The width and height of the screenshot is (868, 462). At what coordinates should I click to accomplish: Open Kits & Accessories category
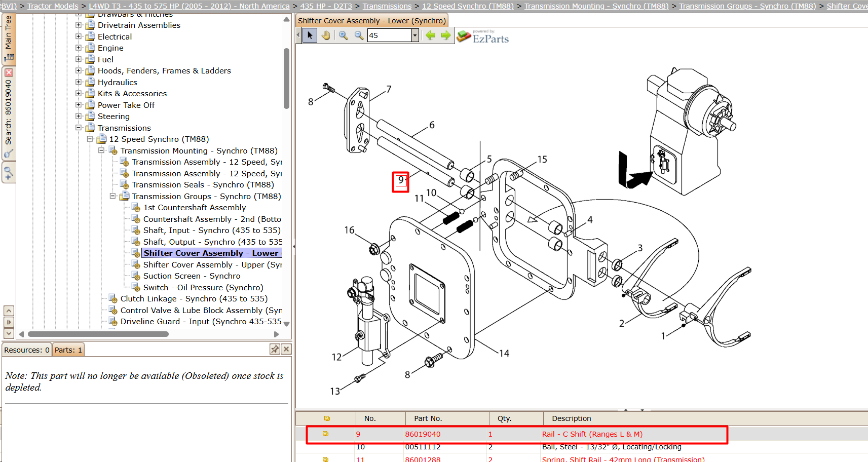coord(132,93)
